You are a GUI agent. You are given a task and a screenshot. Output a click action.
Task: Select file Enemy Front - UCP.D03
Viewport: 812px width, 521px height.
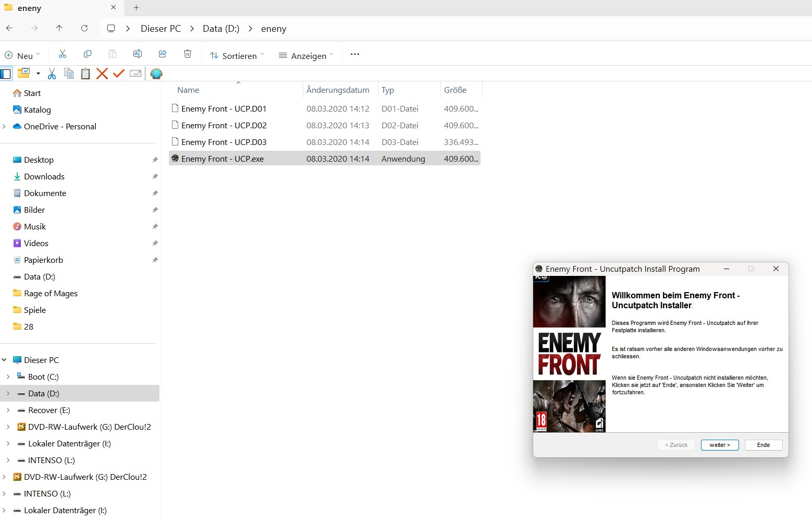[325, 142]
